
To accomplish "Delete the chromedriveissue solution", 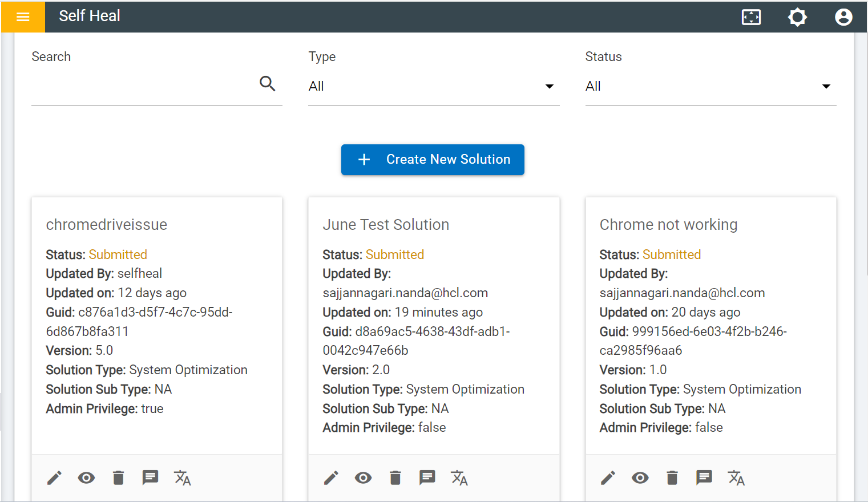I will tap(119, 478).
